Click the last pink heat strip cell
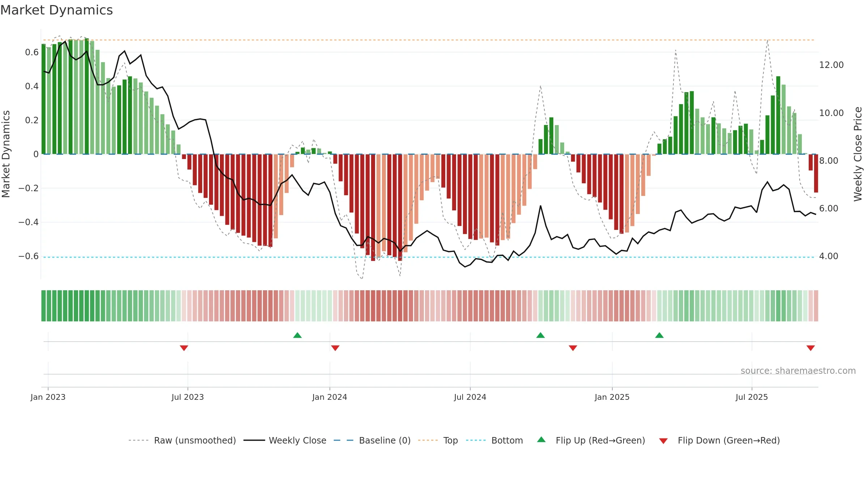Screen dimensions: 868x488 pos(816,306)
